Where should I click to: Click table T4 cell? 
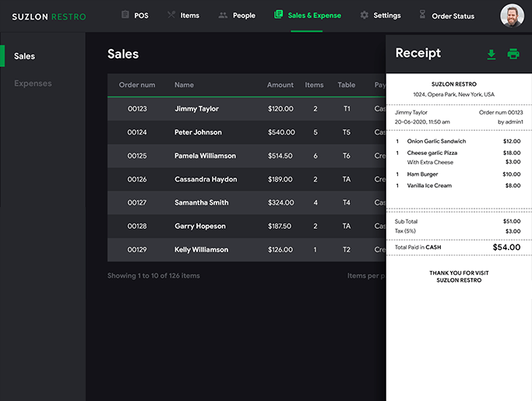347,202
